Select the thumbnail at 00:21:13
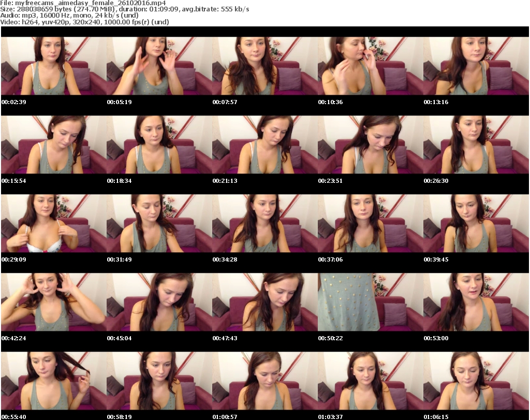This screenshot has width=530, height=420. pyautogui.click(x=264, y=144)
